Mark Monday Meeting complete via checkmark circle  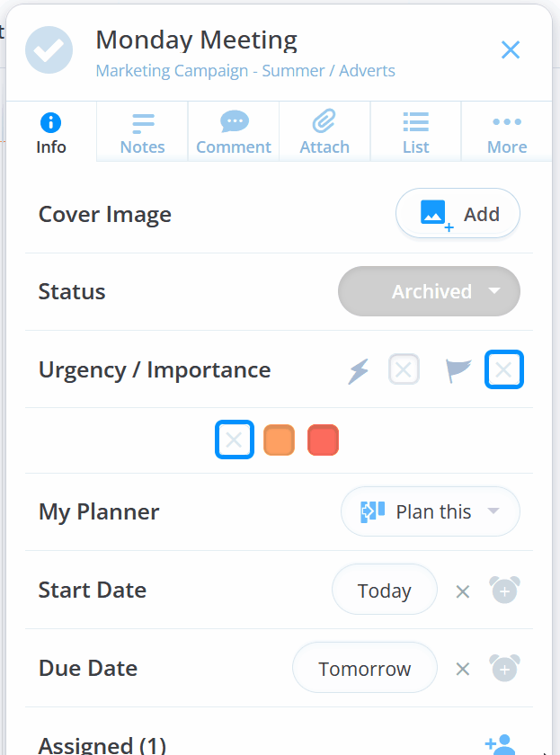coord(49,50)
